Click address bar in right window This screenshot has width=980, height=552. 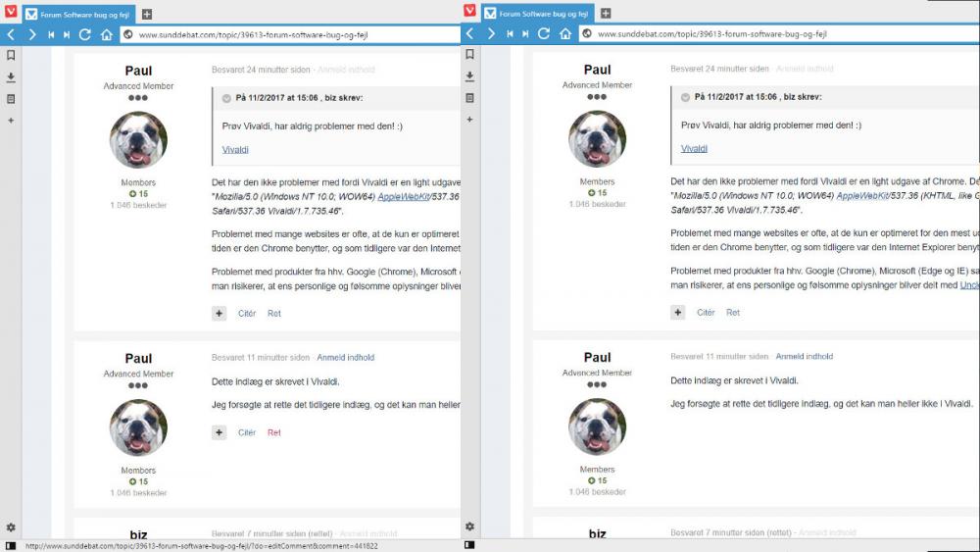coord(774,34)
